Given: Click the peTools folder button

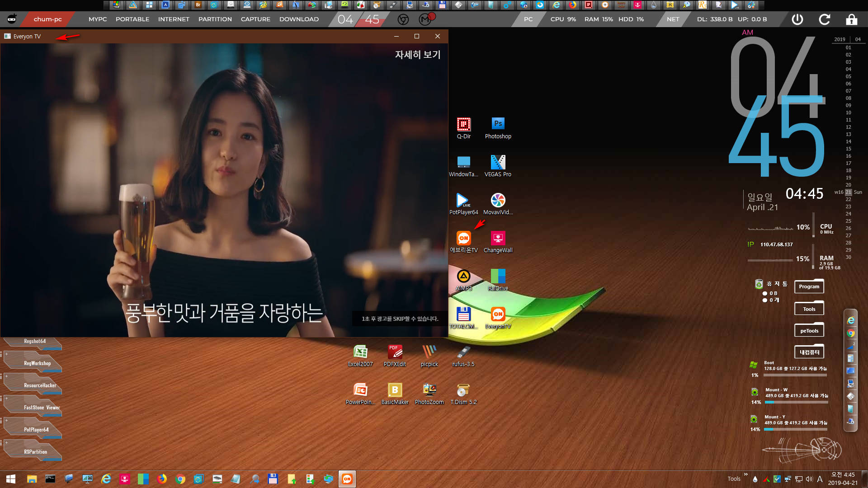Looking at the screenshot, I should click(809, 330).
